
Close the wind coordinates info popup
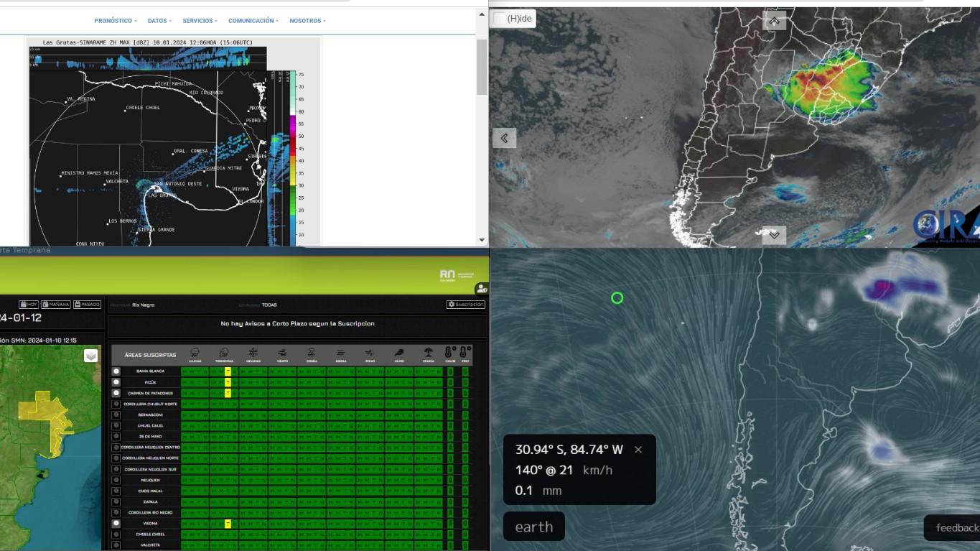(638, 450)
